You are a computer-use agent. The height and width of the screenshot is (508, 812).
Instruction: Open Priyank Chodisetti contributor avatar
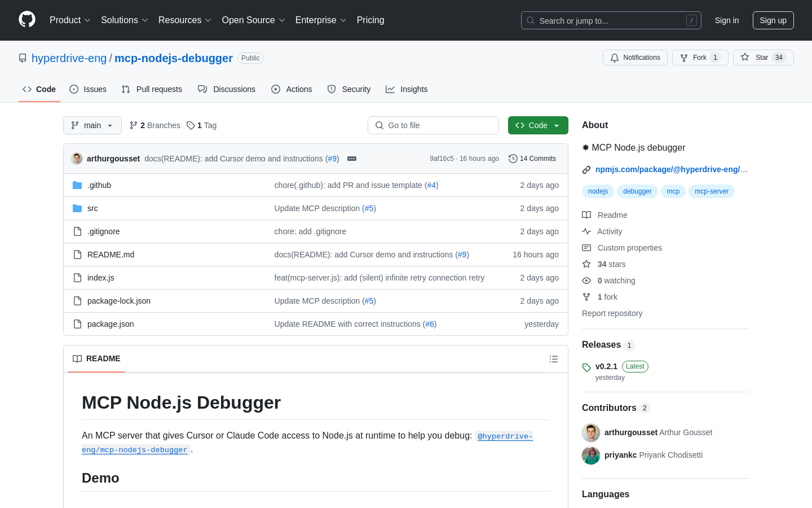(x=591, y=455)
